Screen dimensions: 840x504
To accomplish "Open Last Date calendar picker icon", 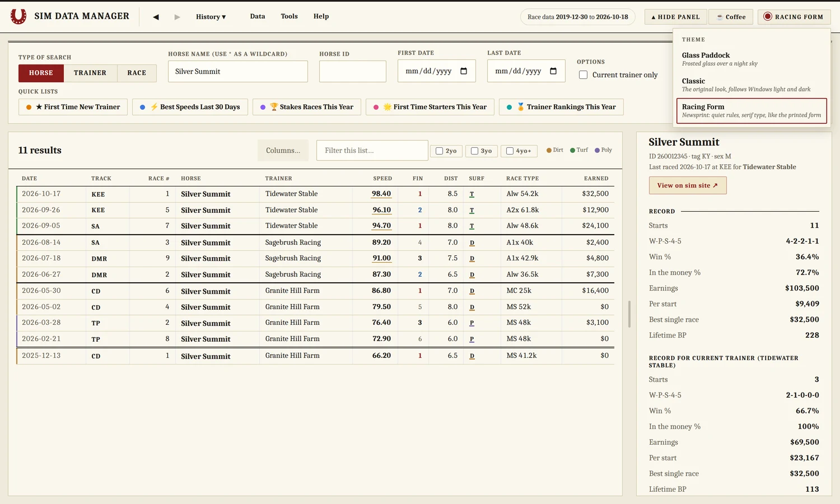I will [x=553, y=71].
